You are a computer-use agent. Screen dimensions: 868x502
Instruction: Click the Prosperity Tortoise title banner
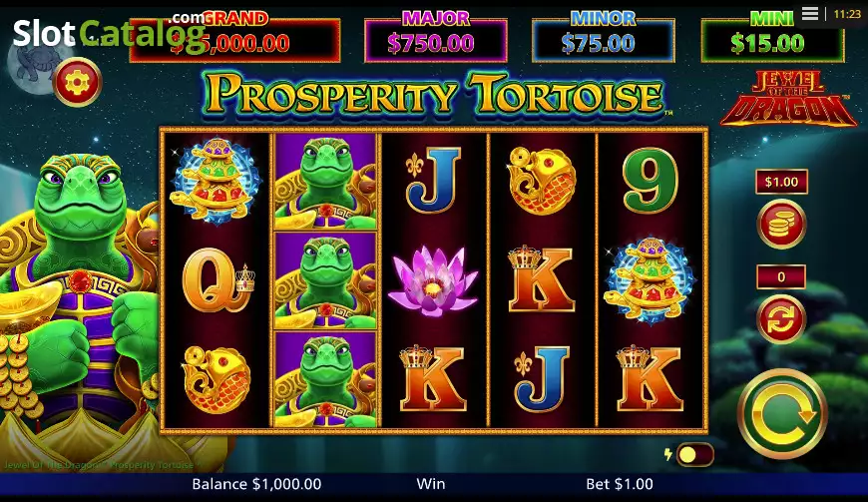(x=435, y=95)
